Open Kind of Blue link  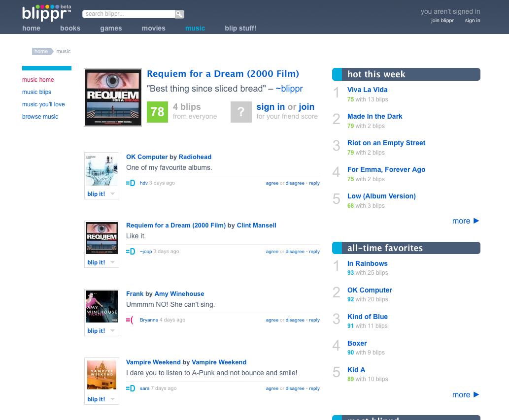point(368,317)
